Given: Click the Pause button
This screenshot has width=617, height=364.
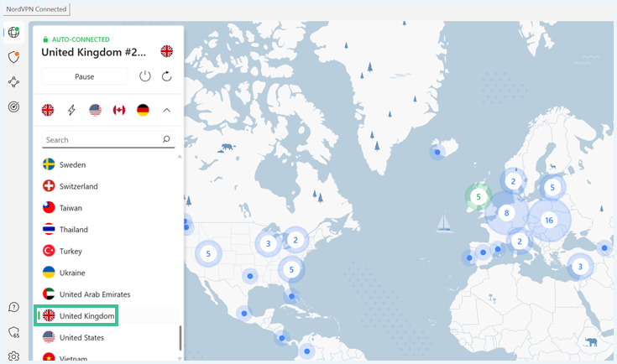Looking at the screenshot, I should [85, 76].
